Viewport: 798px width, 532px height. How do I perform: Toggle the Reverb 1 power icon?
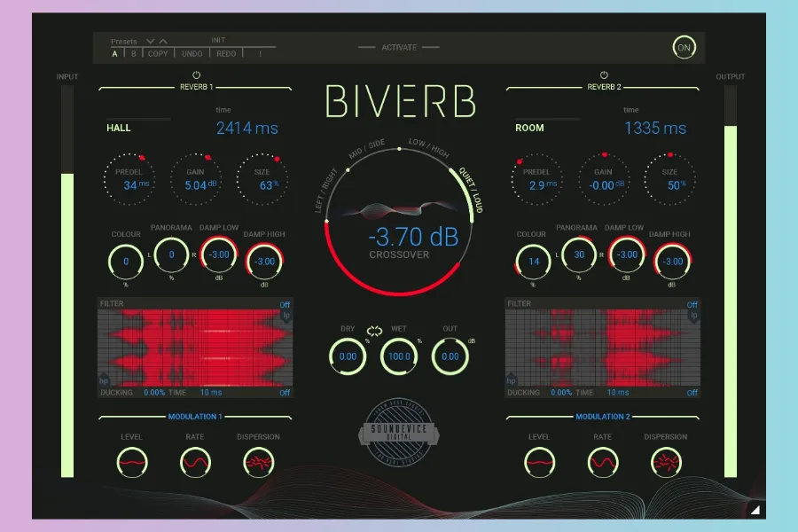point(195,75)
